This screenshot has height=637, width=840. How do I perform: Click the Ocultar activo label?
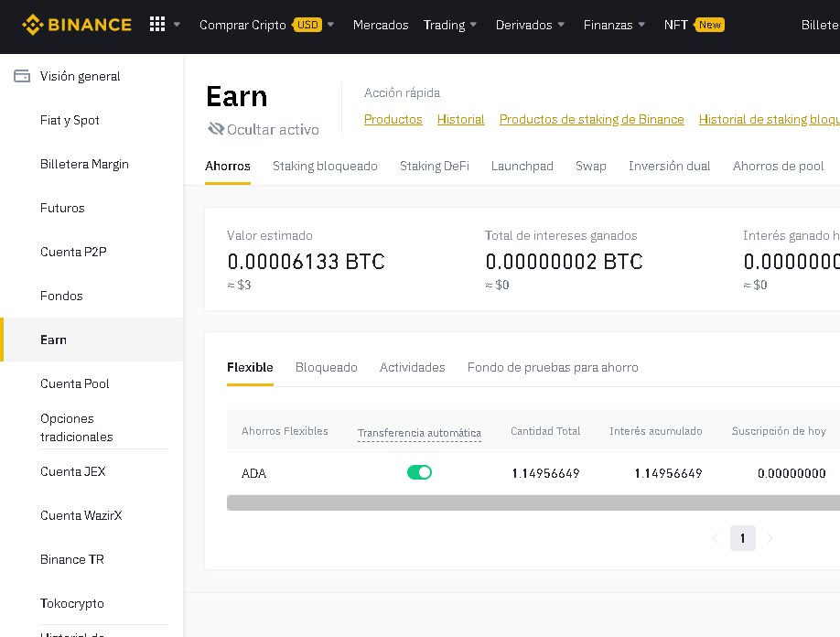click(x=273, y=130)
